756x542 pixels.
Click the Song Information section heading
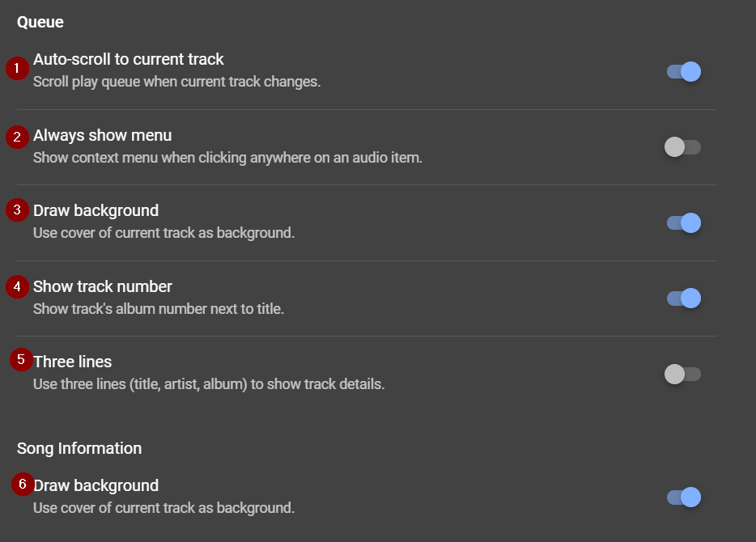coord(79,448)
